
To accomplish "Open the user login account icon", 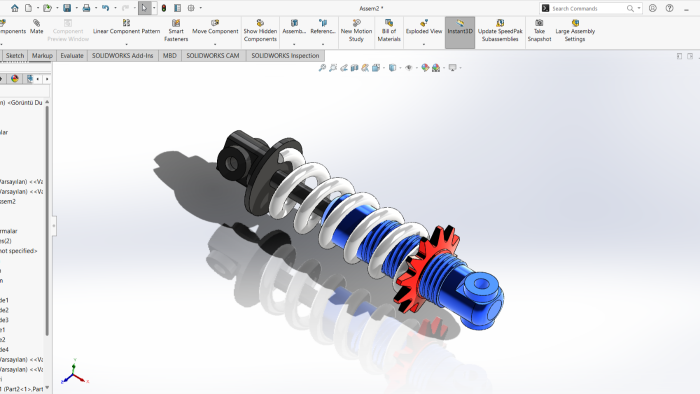I will point(653,8).
